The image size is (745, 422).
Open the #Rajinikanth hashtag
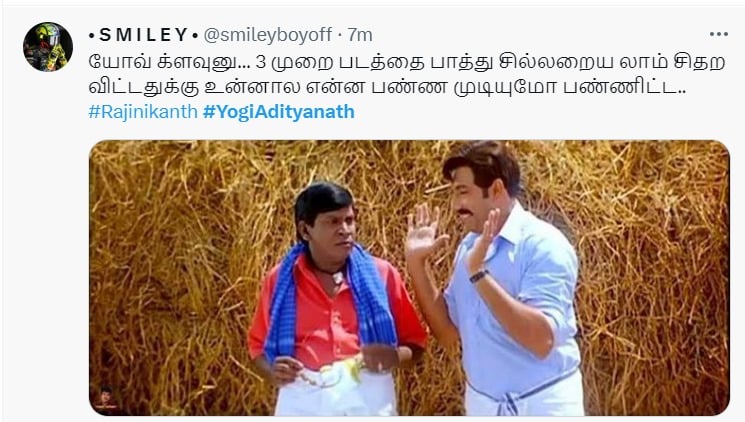tap(143, 112)
